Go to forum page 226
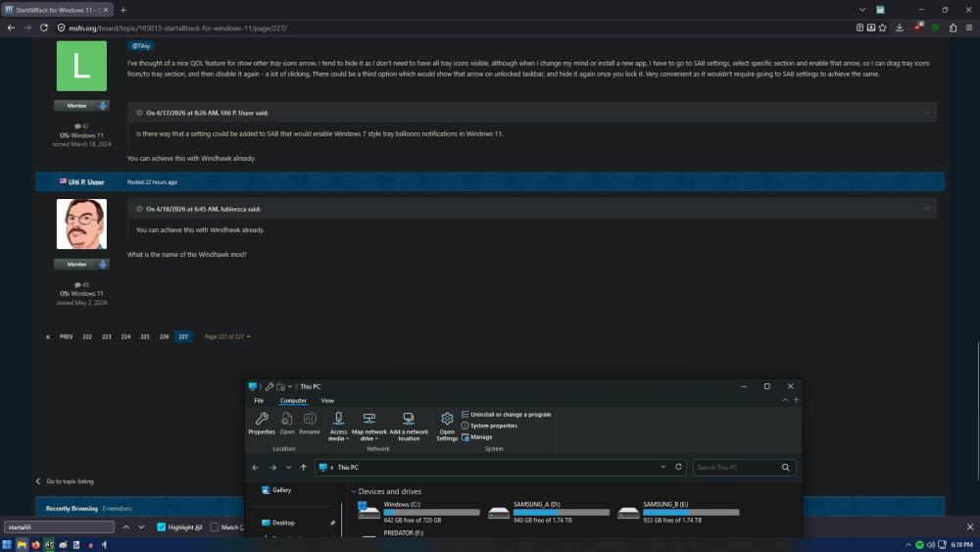Viewport: 980px width, 552px height. click(x=164, y=336)
